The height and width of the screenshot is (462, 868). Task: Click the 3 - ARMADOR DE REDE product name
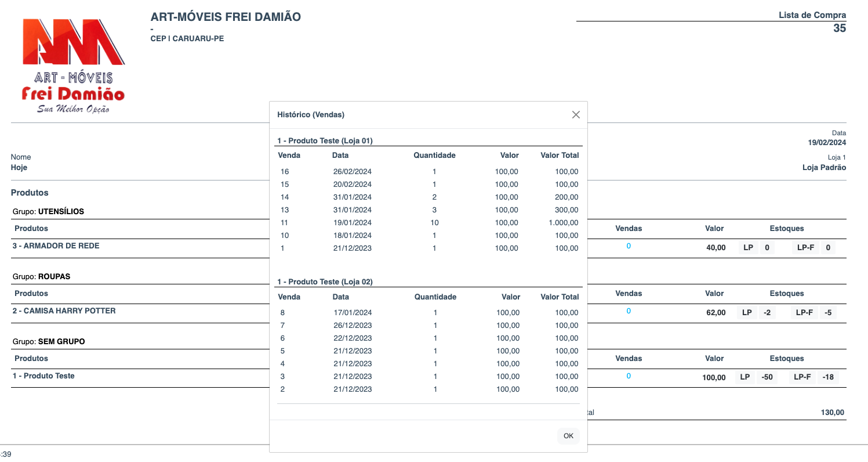[x=56, y=246]
